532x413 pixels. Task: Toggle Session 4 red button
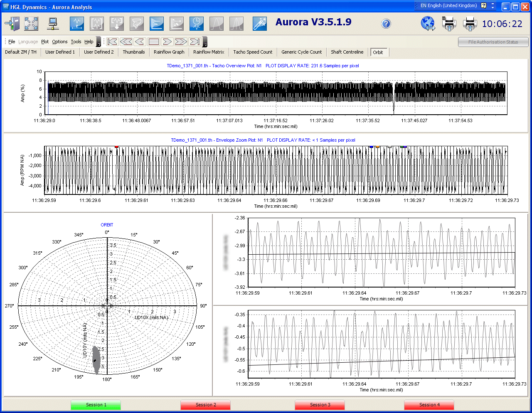[x=429, y=405]
